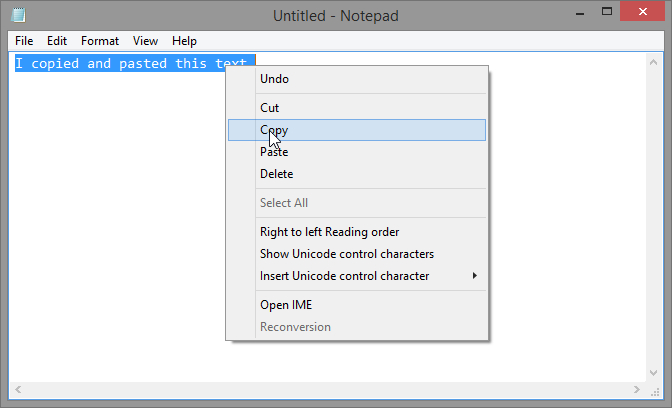Screen dimensions: 672x408
Task: Click the Notepad icon in title bar
Action: [x=18, y=15]
